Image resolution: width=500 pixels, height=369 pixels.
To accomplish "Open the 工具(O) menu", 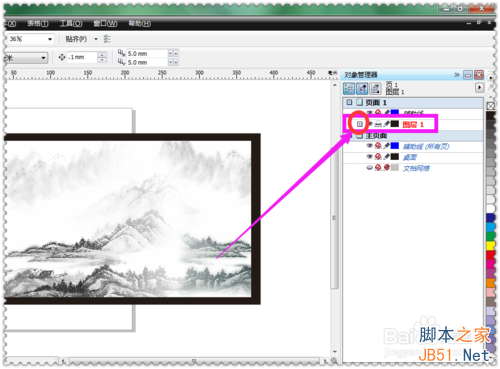I will click(71, 23).
